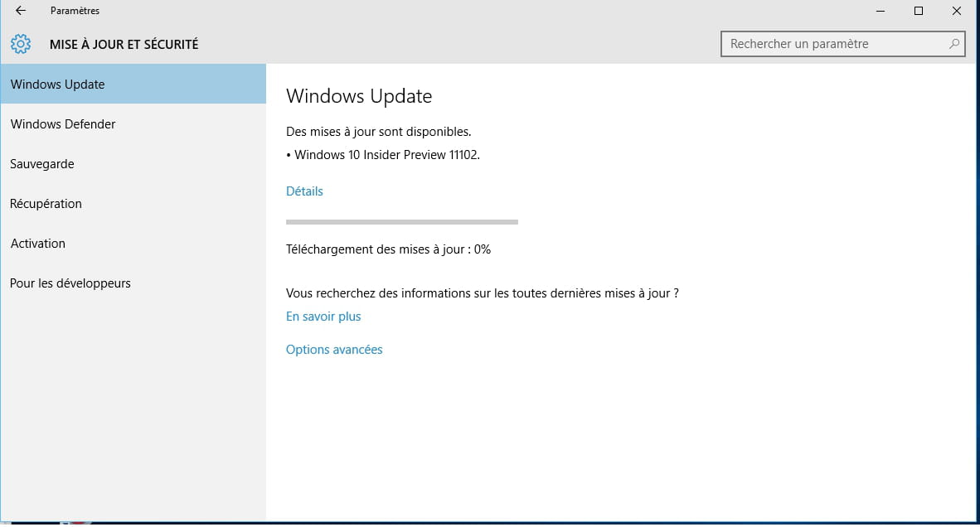
Task: Open the Sauvegarde section
Action: coord(133,164)
